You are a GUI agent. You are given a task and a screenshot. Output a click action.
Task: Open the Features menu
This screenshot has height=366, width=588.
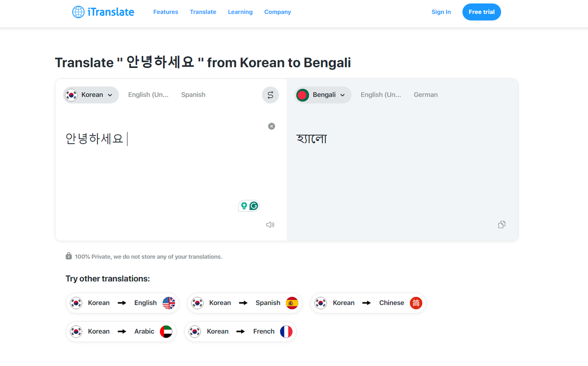coord(165,12)
